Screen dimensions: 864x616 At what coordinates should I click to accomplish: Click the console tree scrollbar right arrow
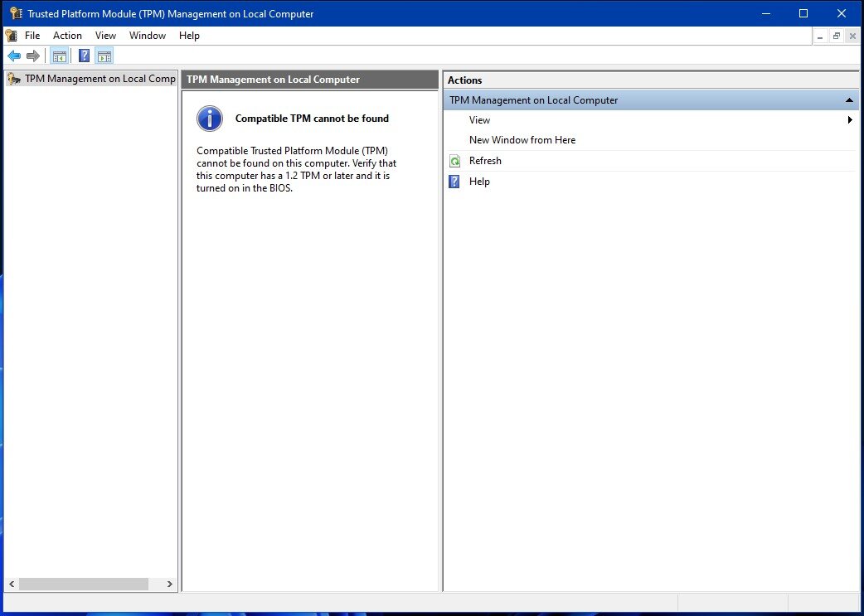(170, 584)
